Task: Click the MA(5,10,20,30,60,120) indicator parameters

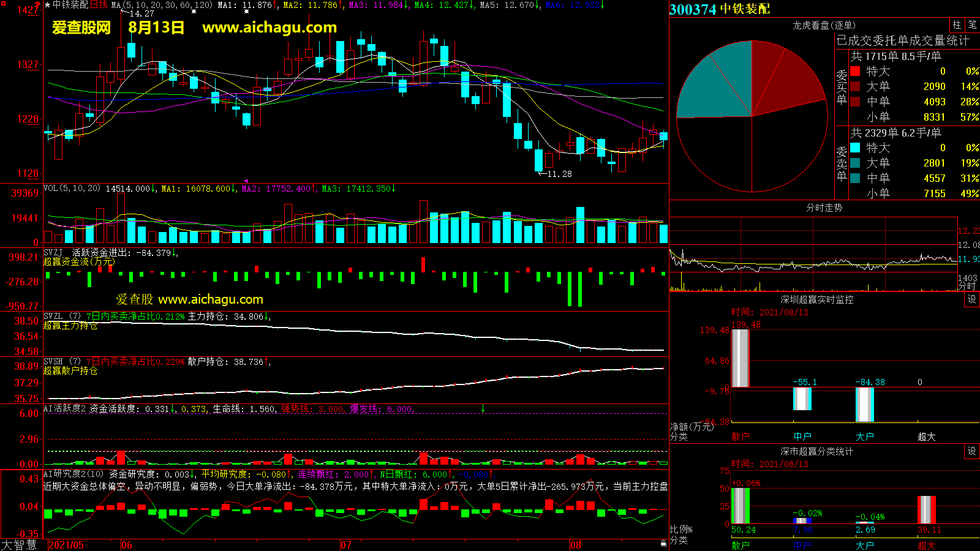Action: [162, 5]
